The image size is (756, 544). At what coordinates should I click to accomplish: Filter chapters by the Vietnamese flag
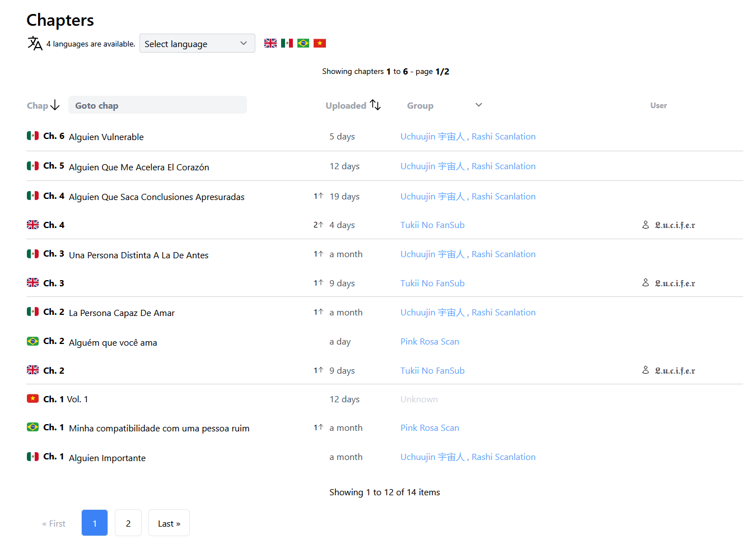(320, 43)
